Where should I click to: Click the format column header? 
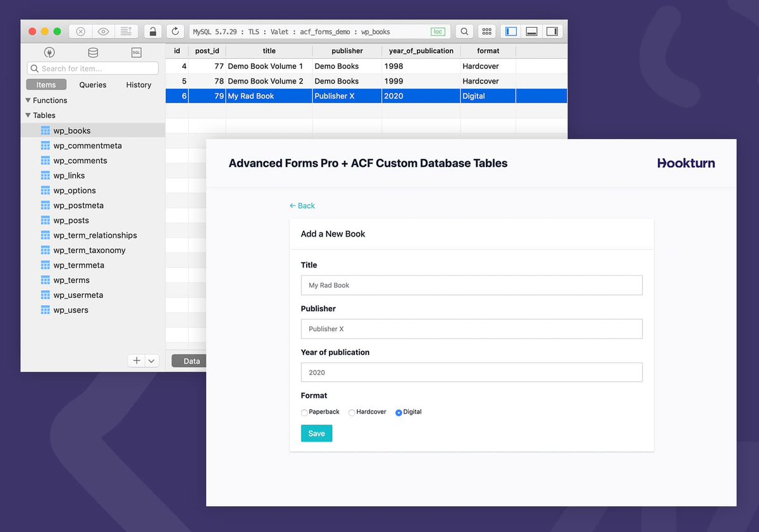tap(488, 51)
